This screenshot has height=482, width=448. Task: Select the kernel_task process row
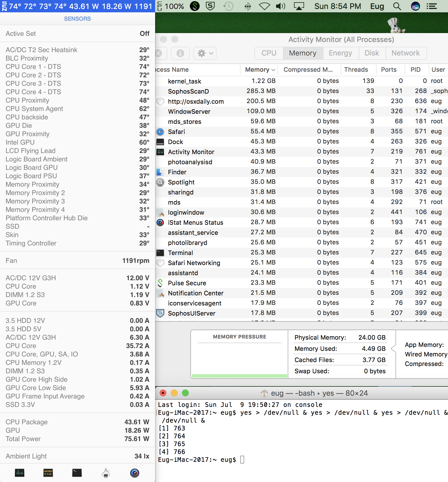pyautogui.click(x=302, y=81)
